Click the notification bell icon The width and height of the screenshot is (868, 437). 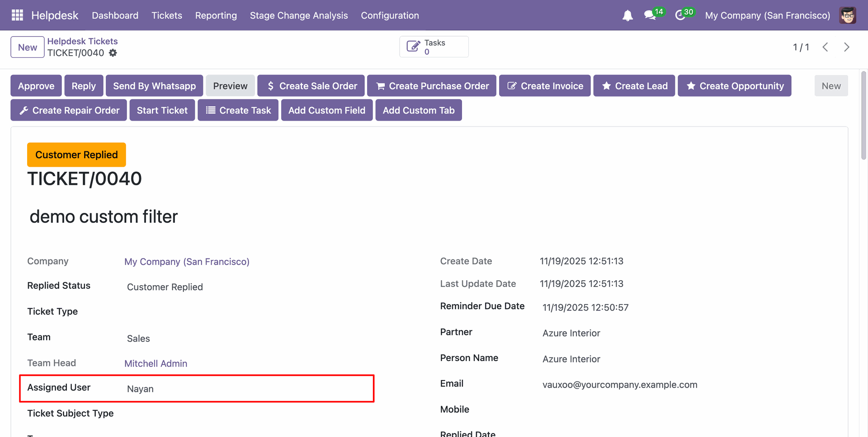627,16
